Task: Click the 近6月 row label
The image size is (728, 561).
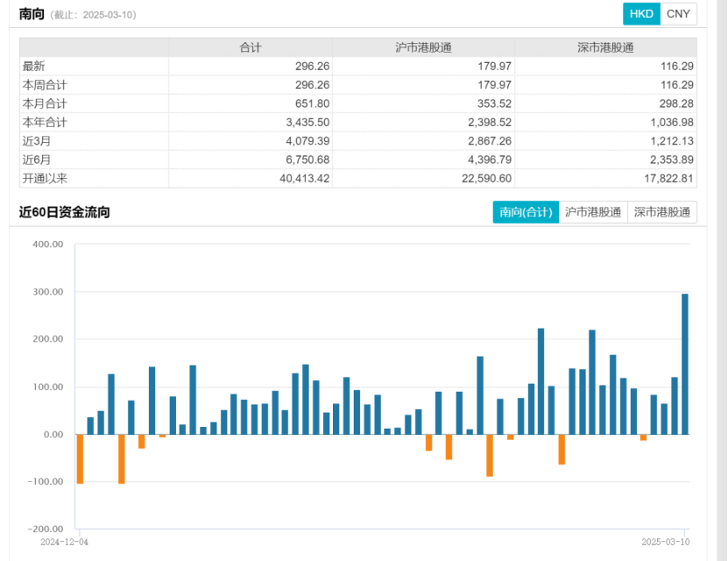Action: (x=37, y=160)
